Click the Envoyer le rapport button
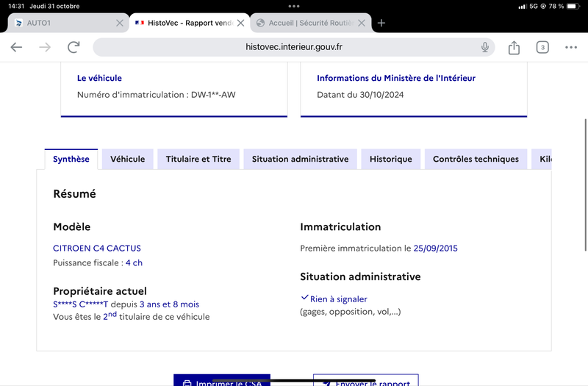This screenshot has width=588, height=386. (365, 380)
